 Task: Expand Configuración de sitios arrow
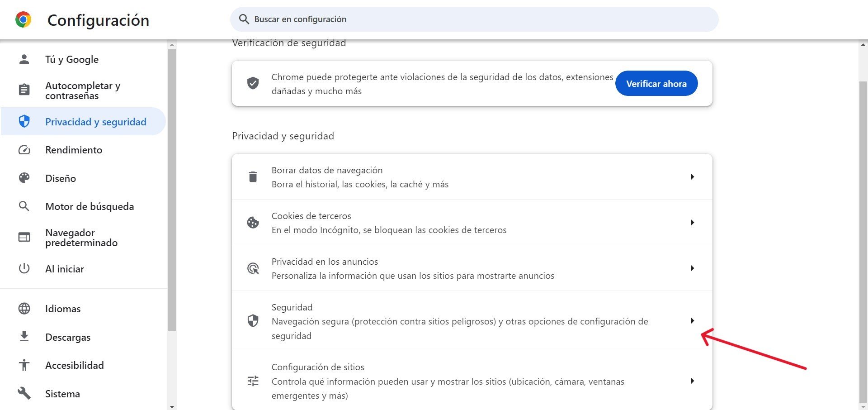(x=692, y=381)
